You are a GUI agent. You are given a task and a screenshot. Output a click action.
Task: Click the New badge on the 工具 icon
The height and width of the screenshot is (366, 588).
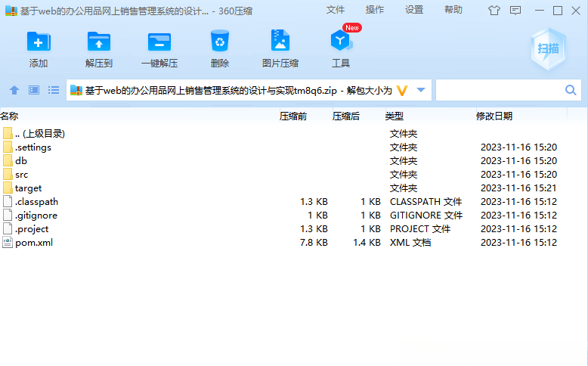(x=351, y=28)
